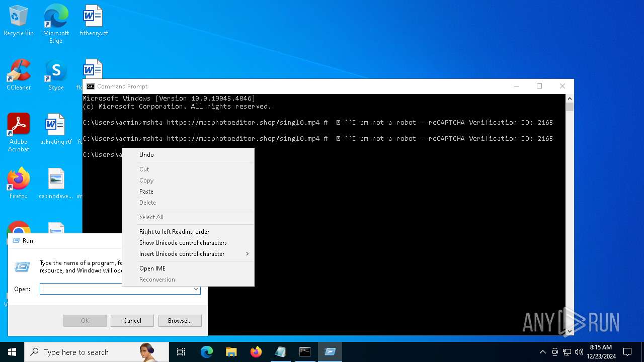Open Adobe Acrobat desktop shortcut

[x=19, y=133]
